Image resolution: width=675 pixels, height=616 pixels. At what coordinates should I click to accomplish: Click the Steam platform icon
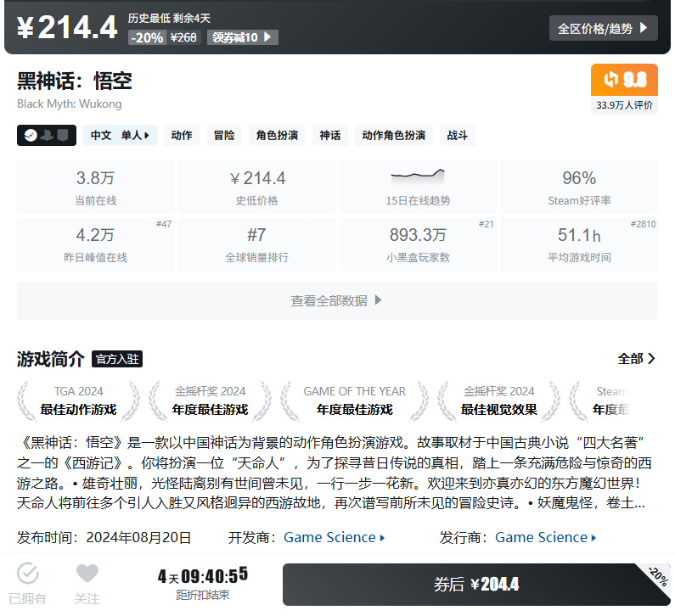31,136
